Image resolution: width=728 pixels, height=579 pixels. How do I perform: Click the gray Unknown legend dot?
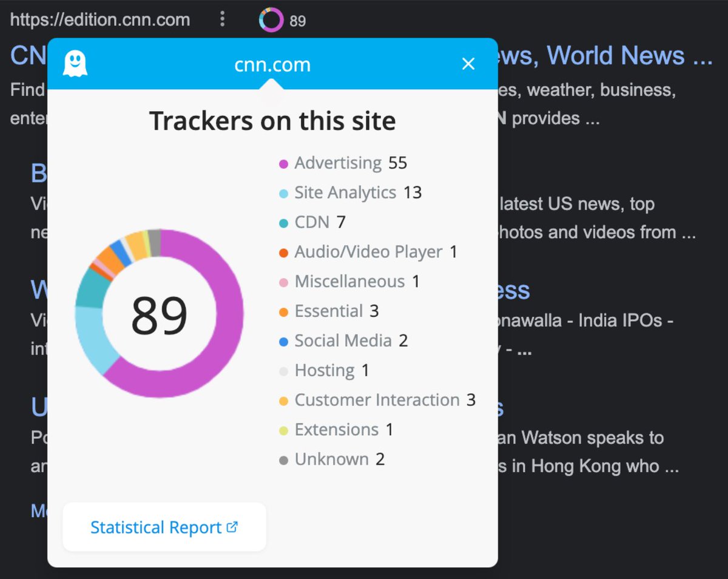point(283,461)
